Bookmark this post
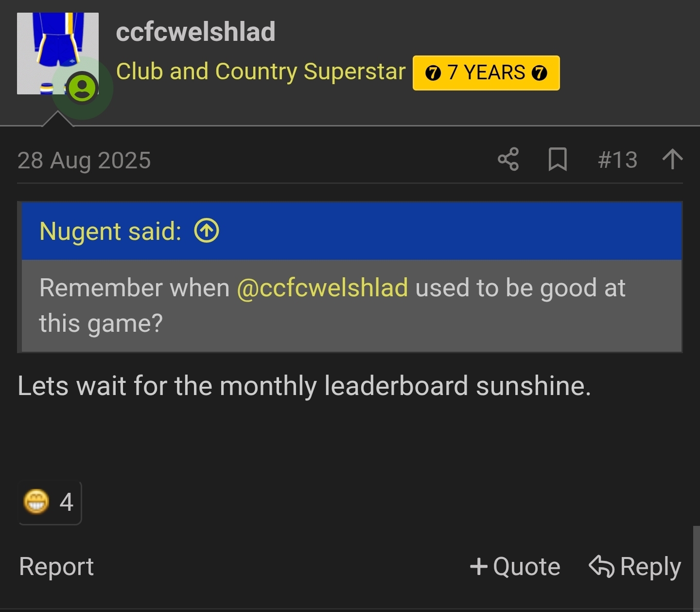This screenshot has height=612, width=700. [x=558, y=160]
